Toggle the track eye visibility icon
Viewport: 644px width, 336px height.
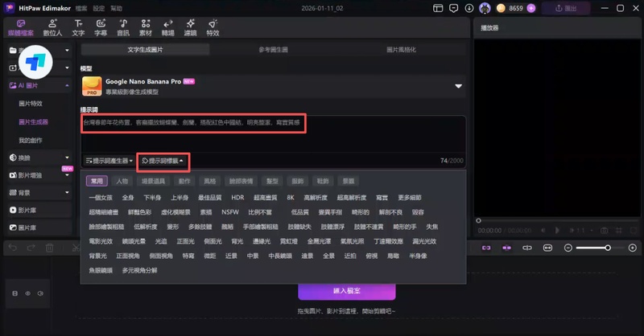27,293
